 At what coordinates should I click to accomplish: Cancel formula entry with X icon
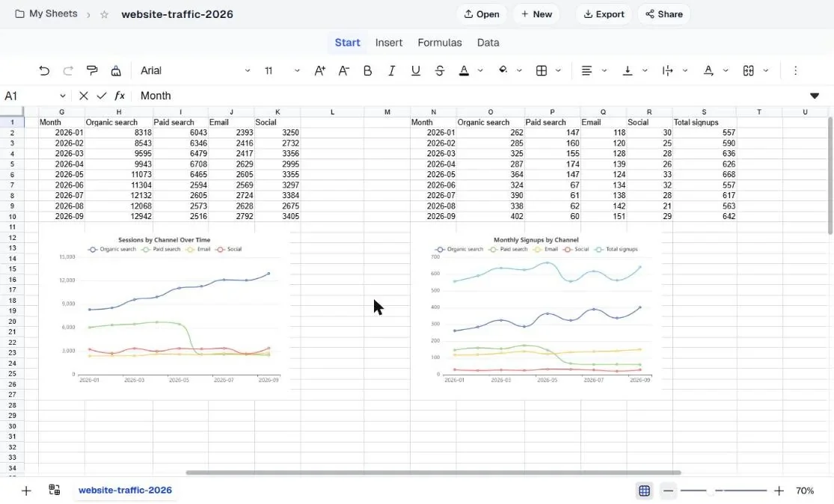coord(84,96)
